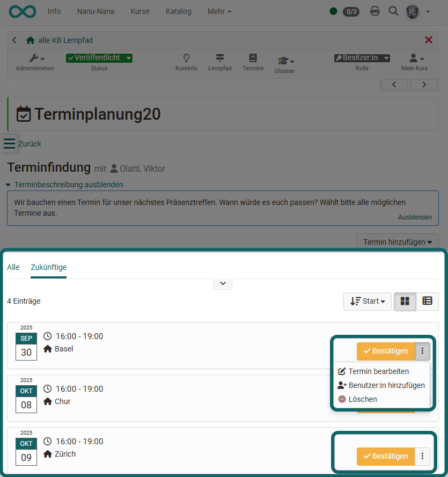Open the search icon
Screen dimensions: 448x477
coord(393,11)
